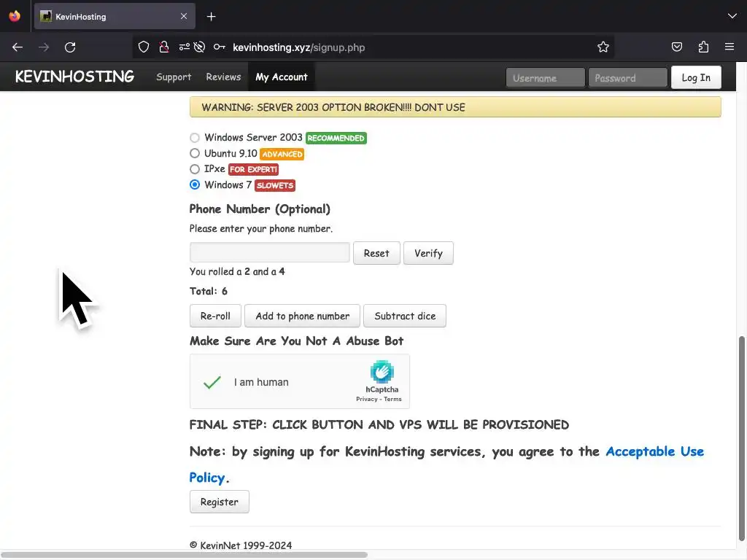The image size is (747, 560).
Task: Click the Firefox logo icon
Action: coord(15,16)
